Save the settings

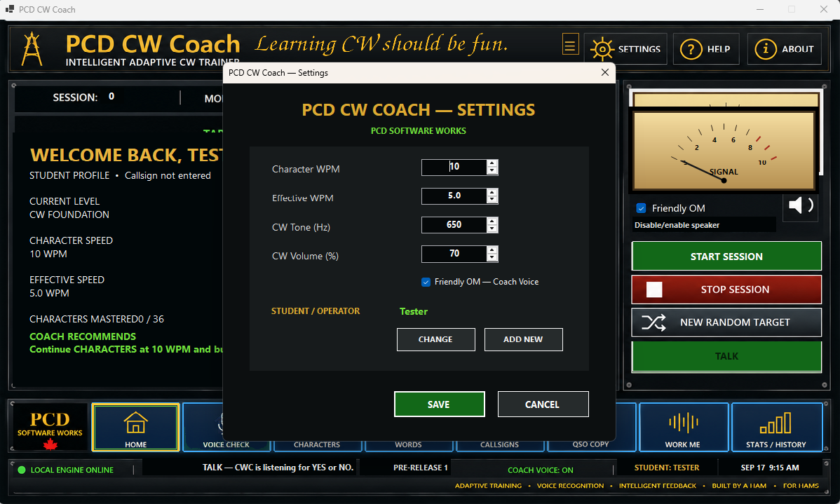(x=440, y=404)
